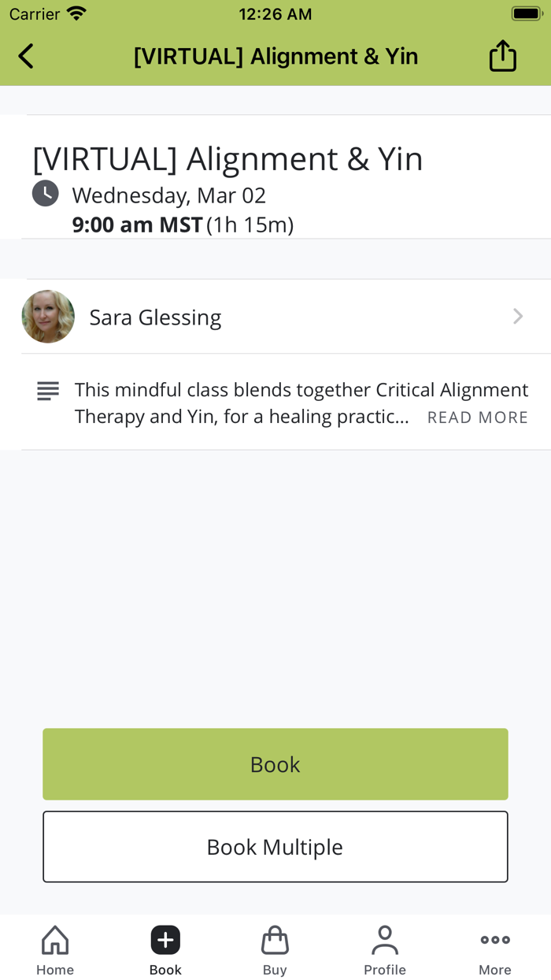Tap the battery indicator in status bar

pyautogui.click(x=527, y=13)
